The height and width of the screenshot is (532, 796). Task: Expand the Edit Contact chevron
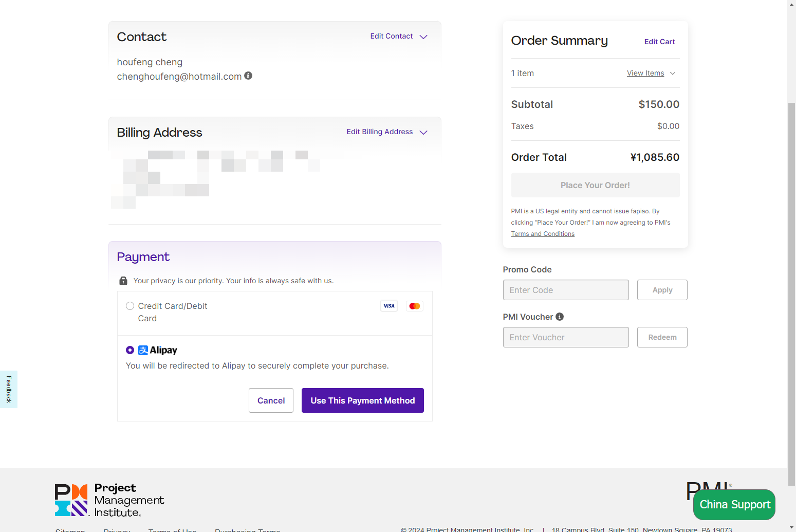coord(423,36)
